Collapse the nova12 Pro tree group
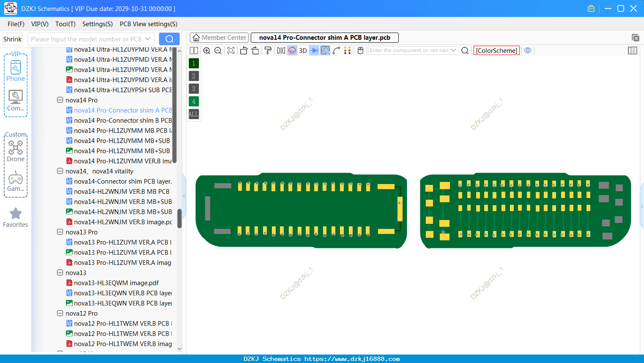Image resolution: width=644 pixels, height=363 pixels. click(x=60, y=313)
